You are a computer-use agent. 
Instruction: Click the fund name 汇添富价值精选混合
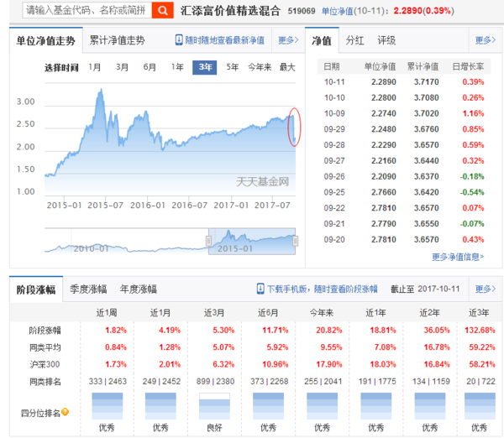(x=230, y=11)
